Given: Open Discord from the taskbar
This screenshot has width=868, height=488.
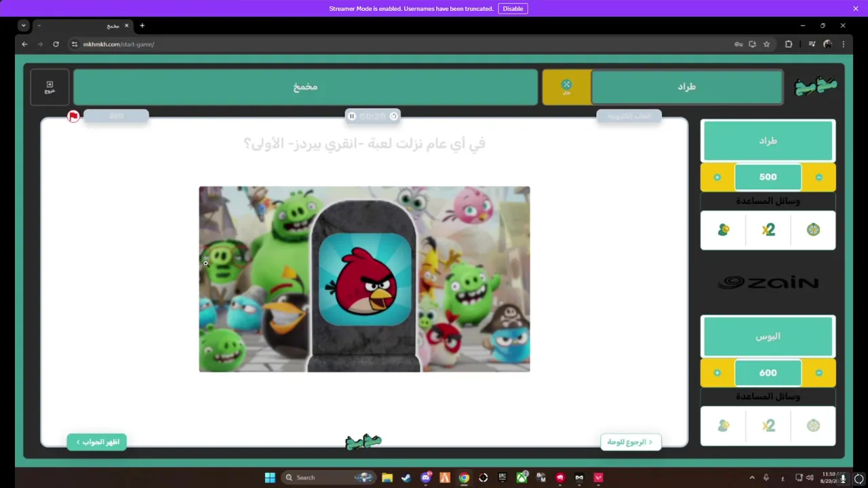Looking at the screenshot, I should [425, 477].
